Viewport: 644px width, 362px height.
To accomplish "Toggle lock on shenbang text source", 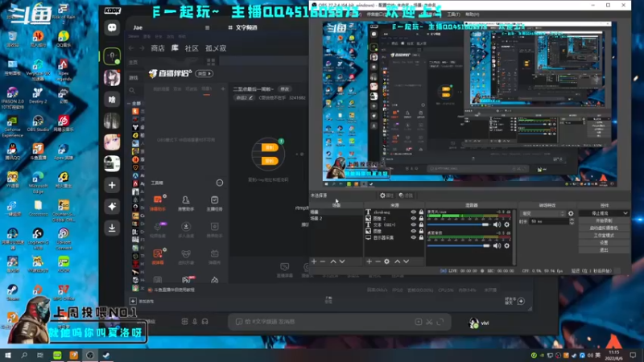I will pyautogui.click(x=421, y=212).
